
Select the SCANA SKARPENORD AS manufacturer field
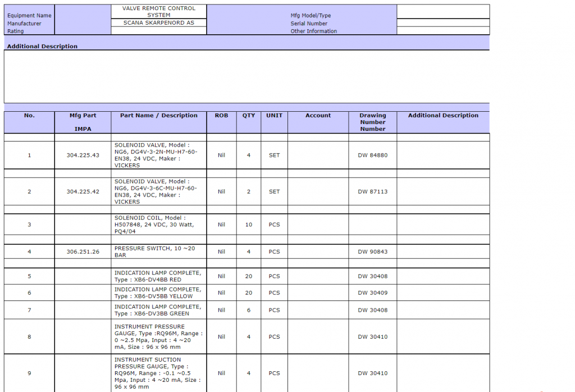159,23
